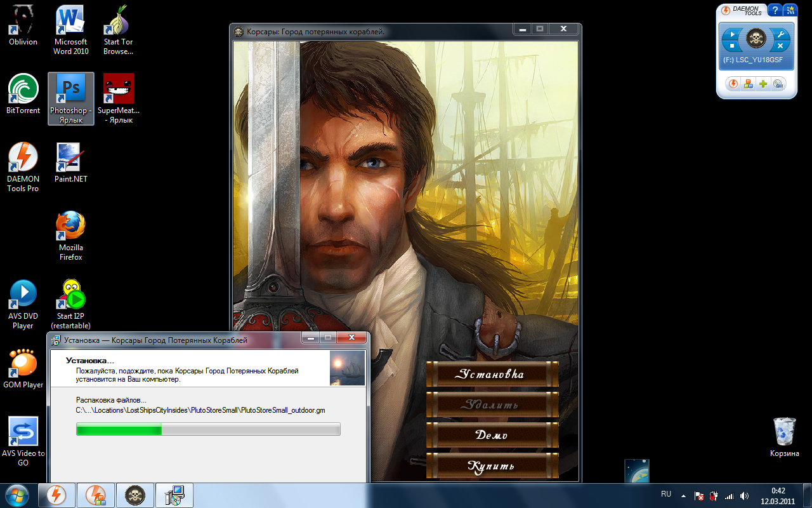Viewport: 812px width, 508px height.
Task: Open Microsoft Word 2010 shortcut
Action: tap(71, 30)
